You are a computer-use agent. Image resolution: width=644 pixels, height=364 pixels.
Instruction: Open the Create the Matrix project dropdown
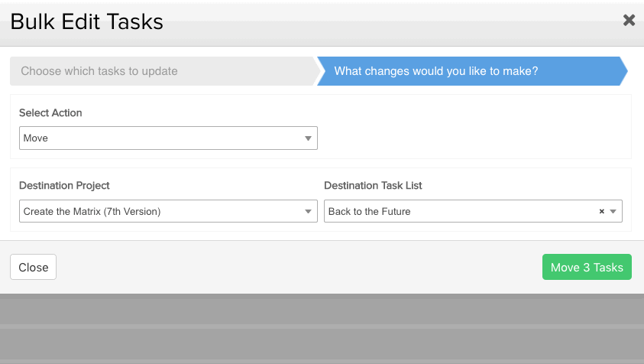168,211
